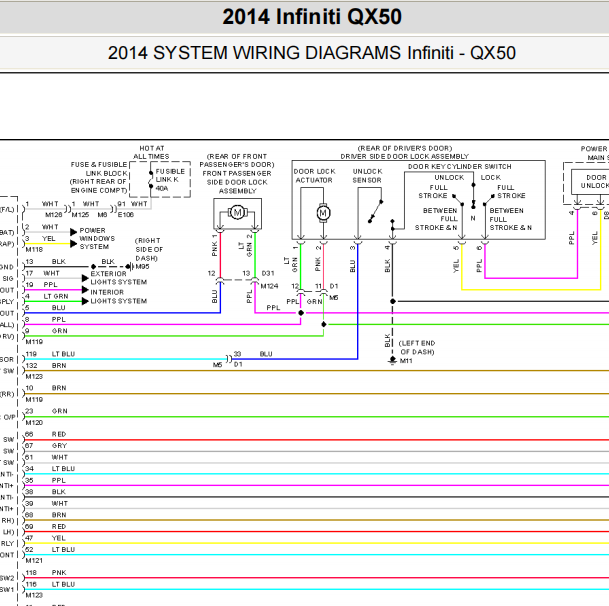Click the '61 WHT' wire label
Viewport: 609px width, 606px height.
point(47,457)
